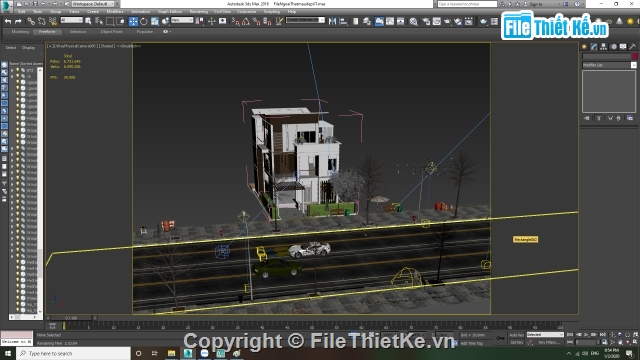The width and height of the screenshot is (640, 360).
Task: Click the Sign In link
Action: click(x=536, y=4)
